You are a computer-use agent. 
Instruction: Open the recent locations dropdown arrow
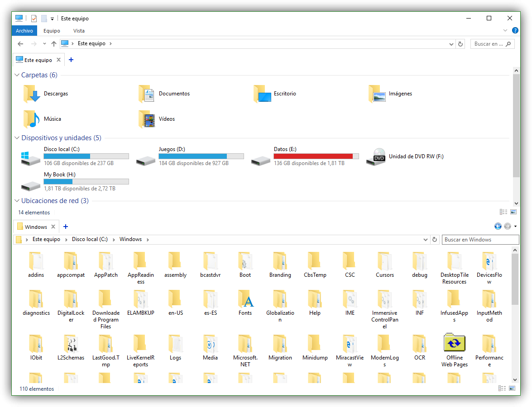coord(44,44)
